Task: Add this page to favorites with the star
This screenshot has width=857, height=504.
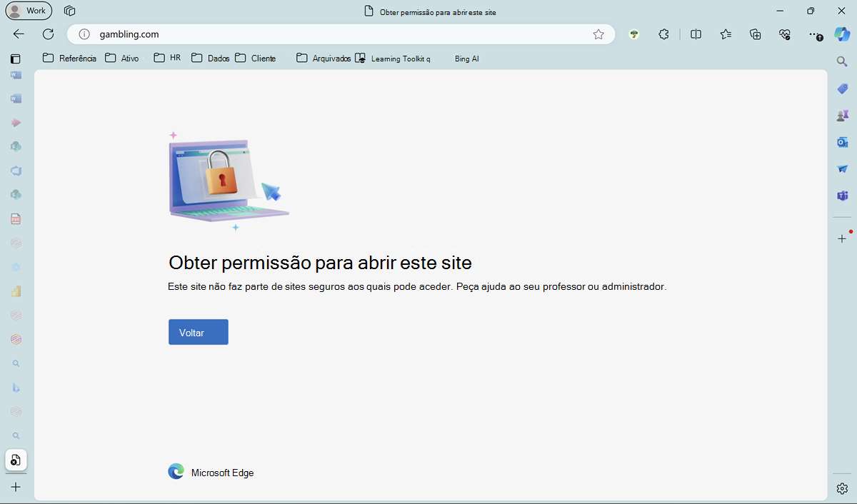Action: [598, 34]
